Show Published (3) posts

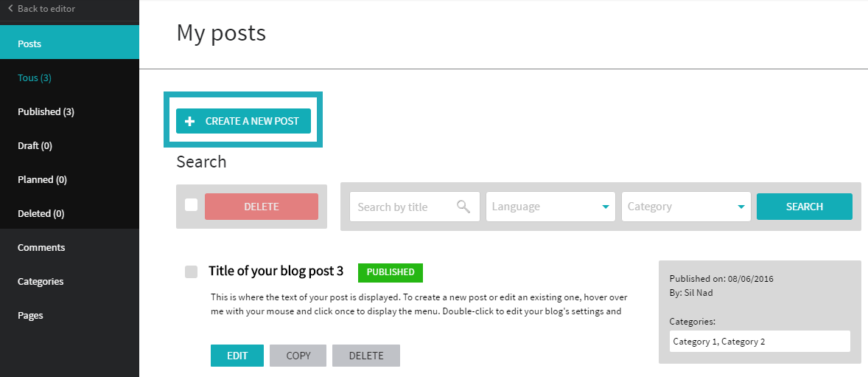[46, 111]
